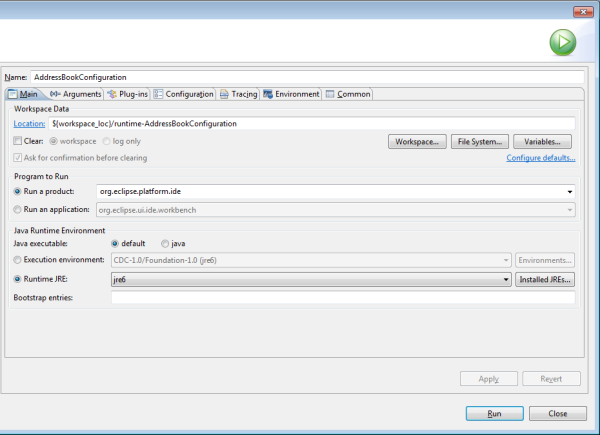
Task: Open the Main tab
Action: (x=24, y=94)
